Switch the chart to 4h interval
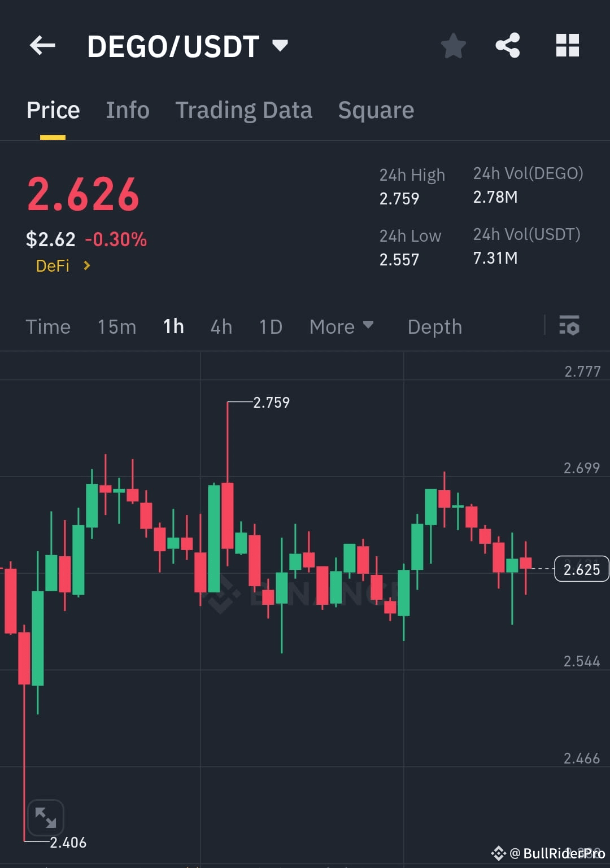The width and height of the screenshot is (610, 868). pos(221,326)
